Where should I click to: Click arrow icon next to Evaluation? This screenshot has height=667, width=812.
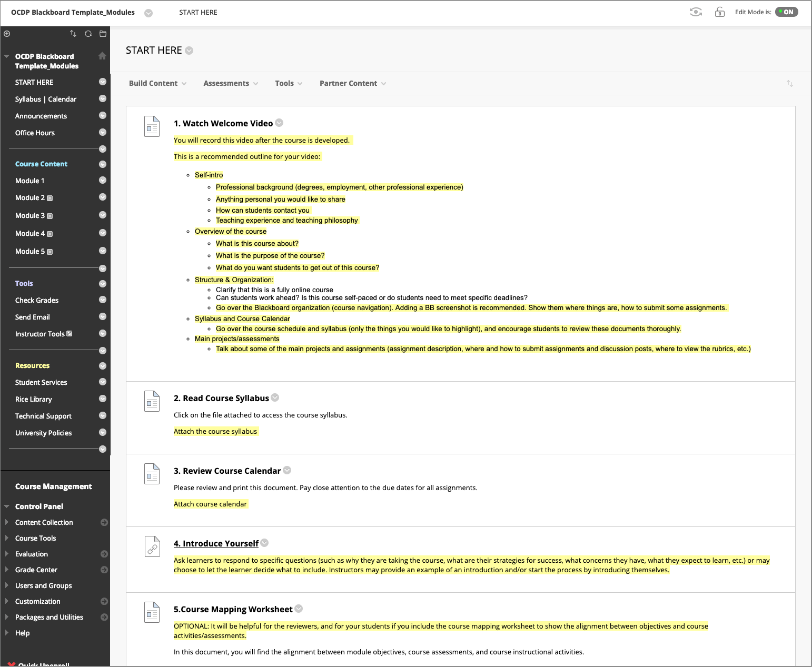click(x=104, y=554)
